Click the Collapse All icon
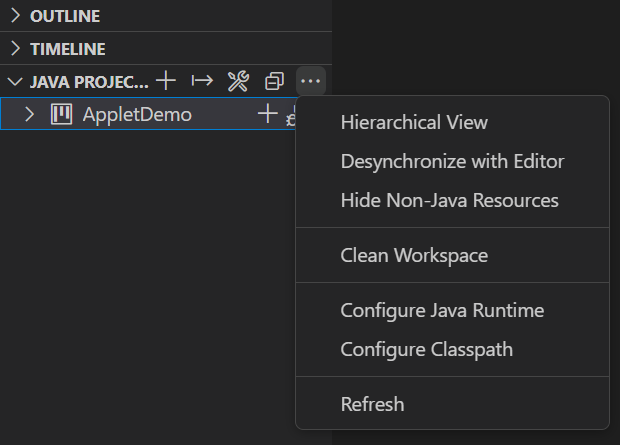Image resolution: width=620 pixels, height=445 pixels. [x=274, y=80]
